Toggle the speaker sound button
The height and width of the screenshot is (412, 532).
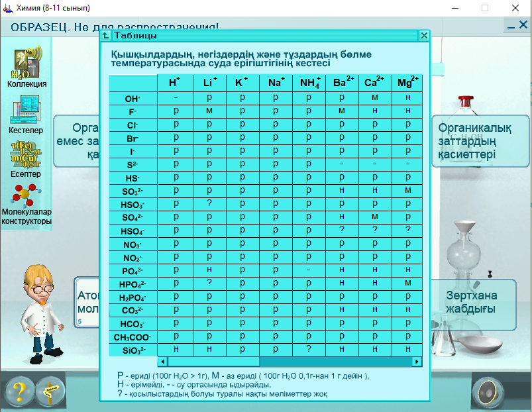488,393
